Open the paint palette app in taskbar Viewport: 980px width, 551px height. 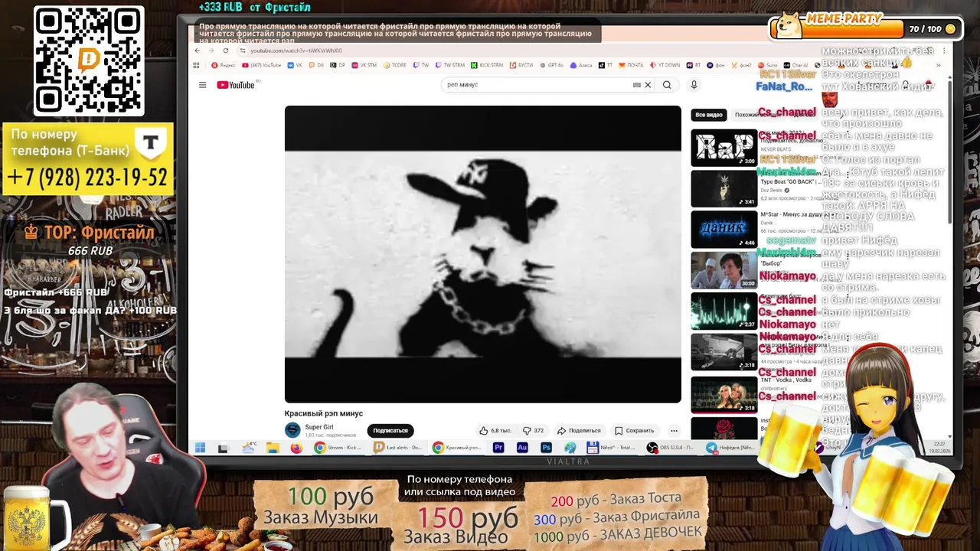[570, 448]
